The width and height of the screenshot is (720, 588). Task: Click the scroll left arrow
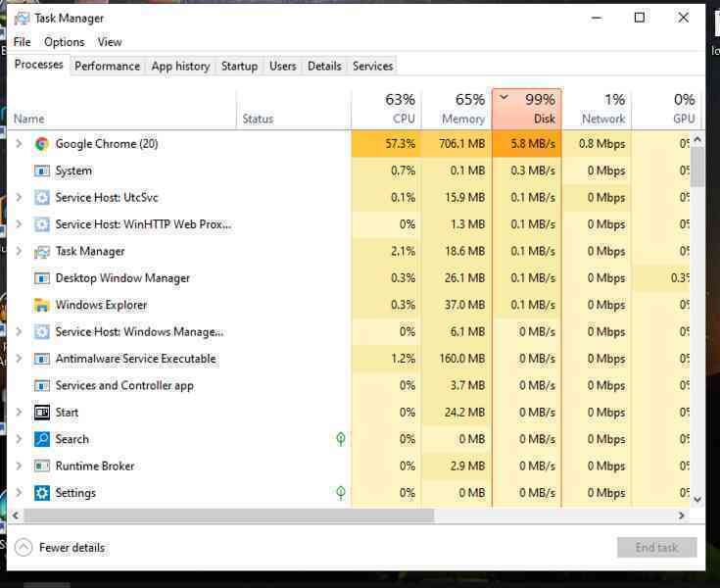[x=16, y=515]
